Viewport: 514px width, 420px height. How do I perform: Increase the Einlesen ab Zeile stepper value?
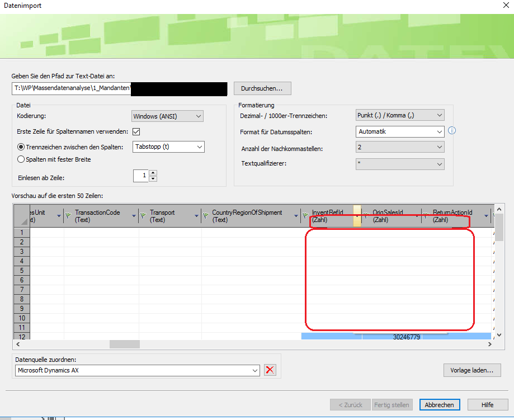point(153,172)
